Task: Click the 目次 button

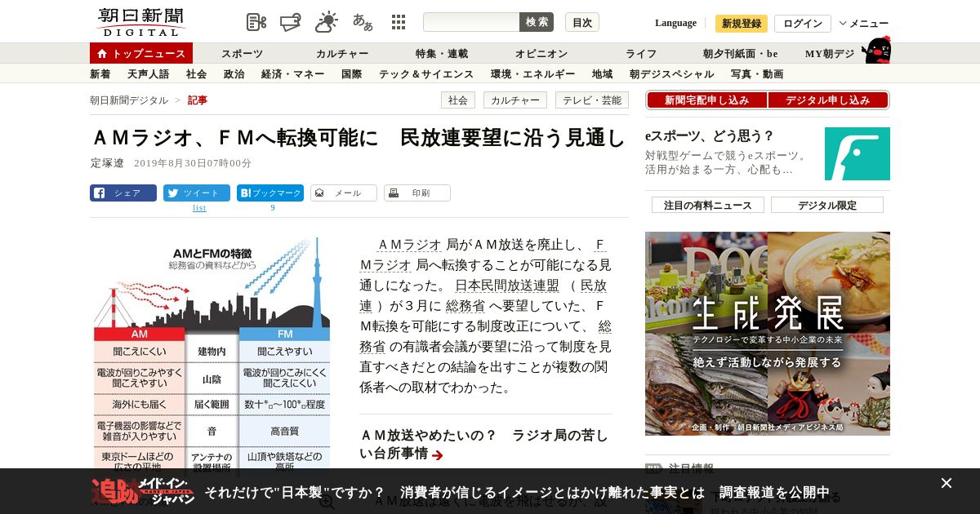Action: click(582, 22)
